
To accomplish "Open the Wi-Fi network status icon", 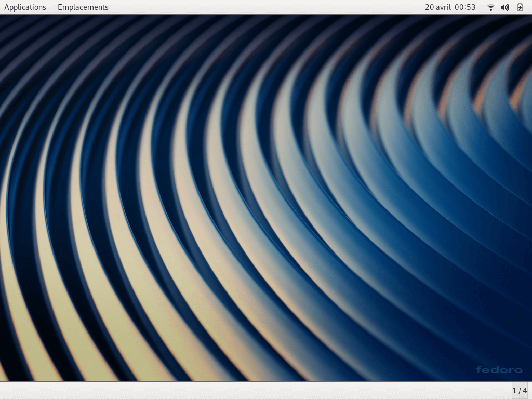I will [x=490, y=7].
